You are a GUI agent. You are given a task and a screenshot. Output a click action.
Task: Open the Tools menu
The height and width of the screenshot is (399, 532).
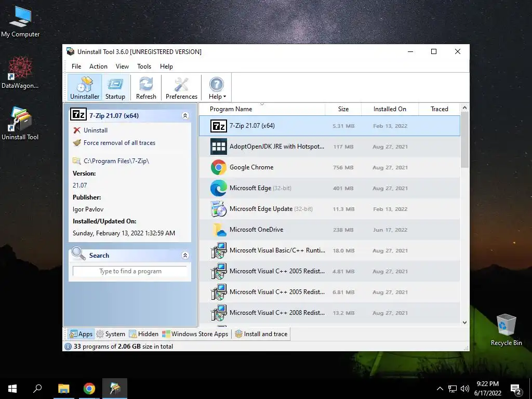click(144, 66)
